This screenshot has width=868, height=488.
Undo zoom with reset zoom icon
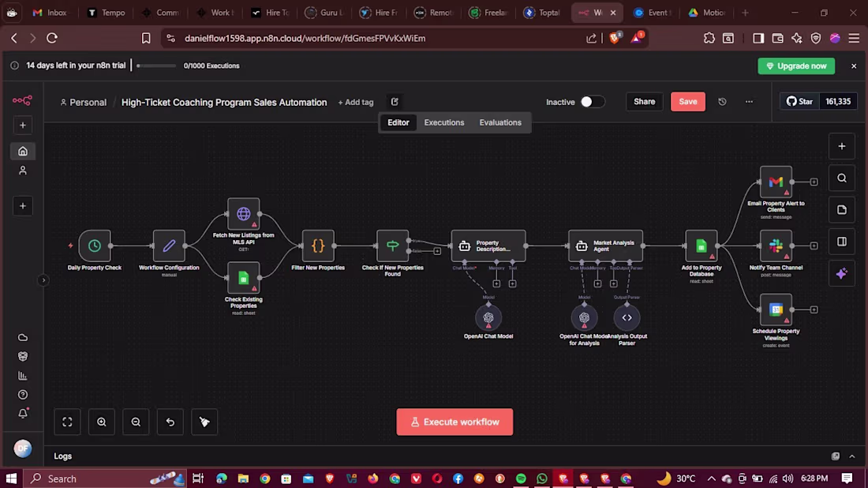click(x=170, y=422)
